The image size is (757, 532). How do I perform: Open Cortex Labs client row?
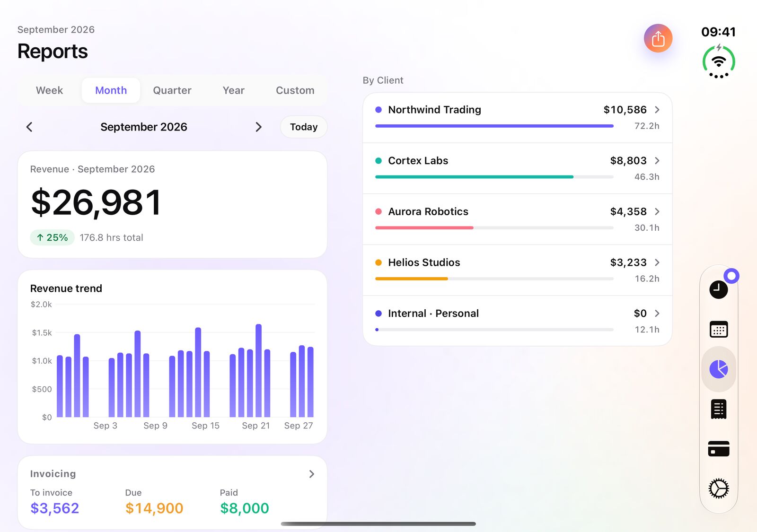coord(518,169)
